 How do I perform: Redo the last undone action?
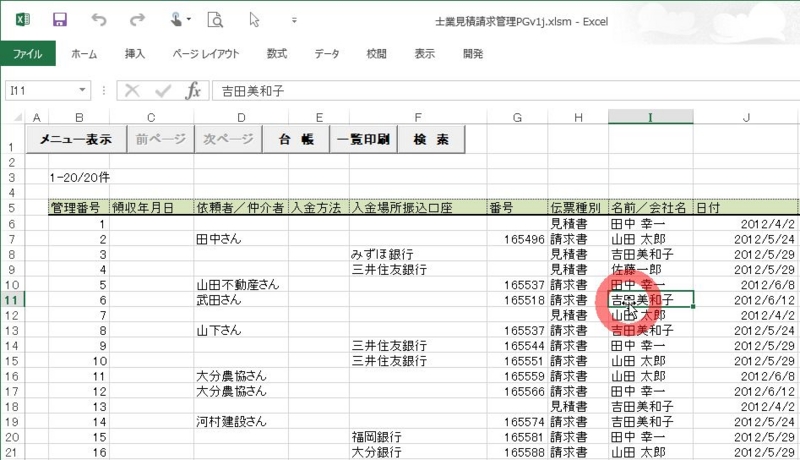[x=137, y=20]
